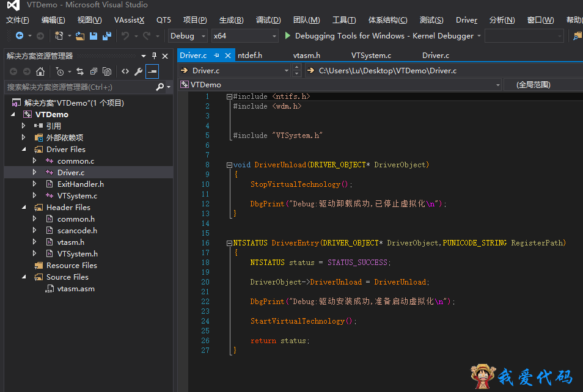Collapse the Header Files folder
This screenshot has width=583, height=392.
pos(24,208)
